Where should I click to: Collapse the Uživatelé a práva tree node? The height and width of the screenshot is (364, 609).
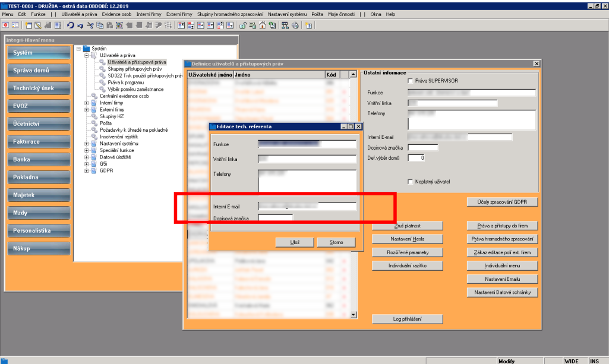[87, 55]
